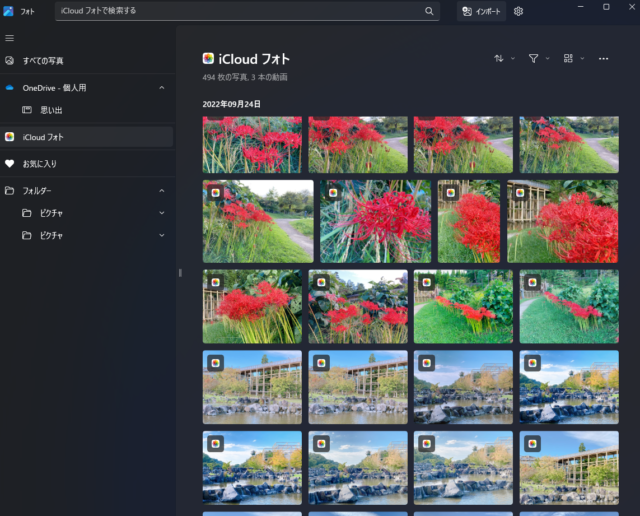Click the インポート import button
Image resolution: width=640 pixels, height=516 pixels.
pos(481,11)
